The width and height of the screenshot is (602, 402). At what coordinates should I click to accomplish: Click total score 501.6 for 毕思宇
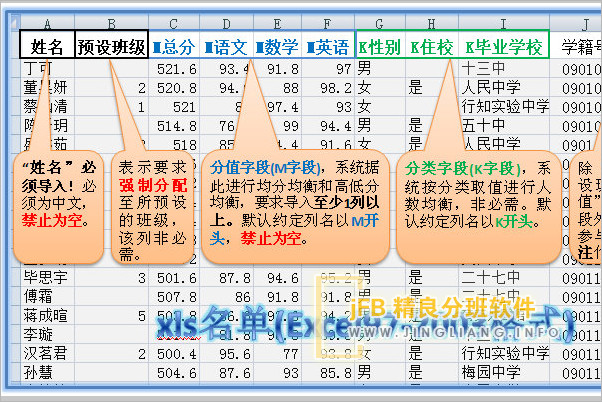click(x=174, y=277)
